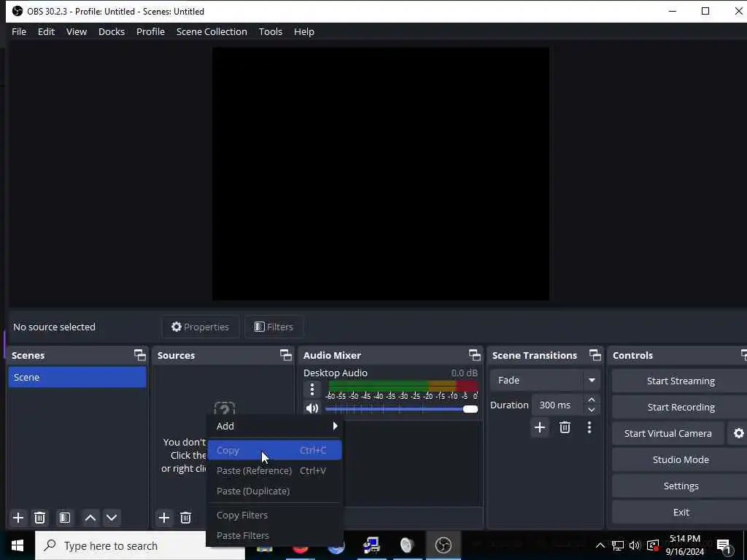Remove selected source with trash icon

[x=186, y=518]
